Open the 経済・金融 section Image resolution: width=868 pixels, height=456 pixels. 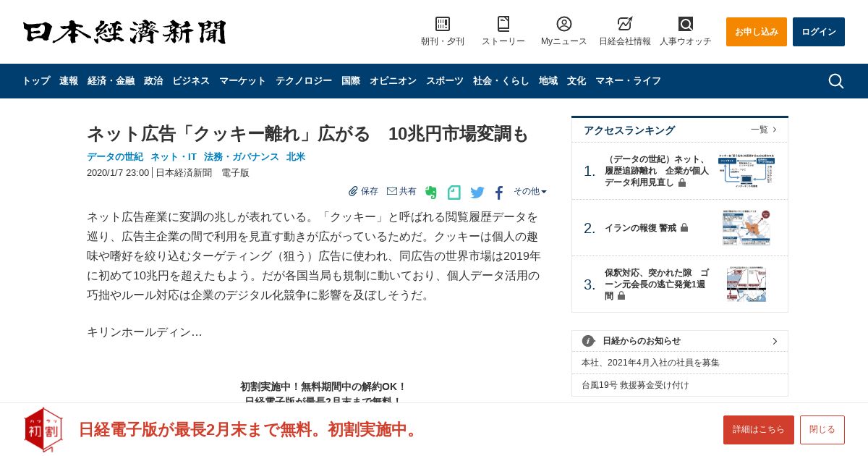[111, 81]
